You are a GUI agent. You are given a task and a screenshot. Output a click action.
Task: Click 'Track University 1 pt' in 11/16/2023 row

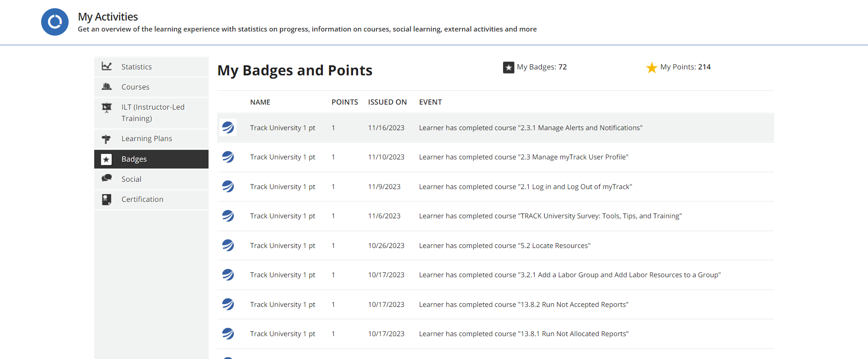click(x=283, y=128)
